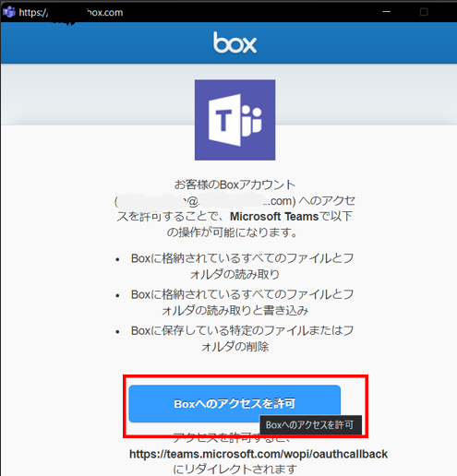Click the 'の操作が可能になります。' text line
This screenshot has height=476, width=457.
coord(233,232)
